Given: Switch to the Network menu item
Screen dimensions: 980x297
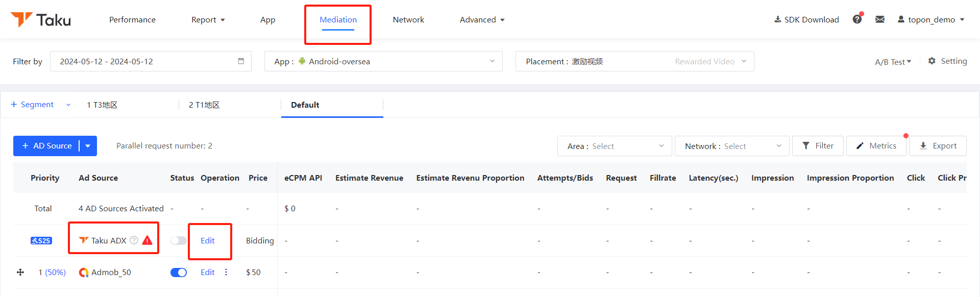Looking at the screenshot, I should (408, 19).
